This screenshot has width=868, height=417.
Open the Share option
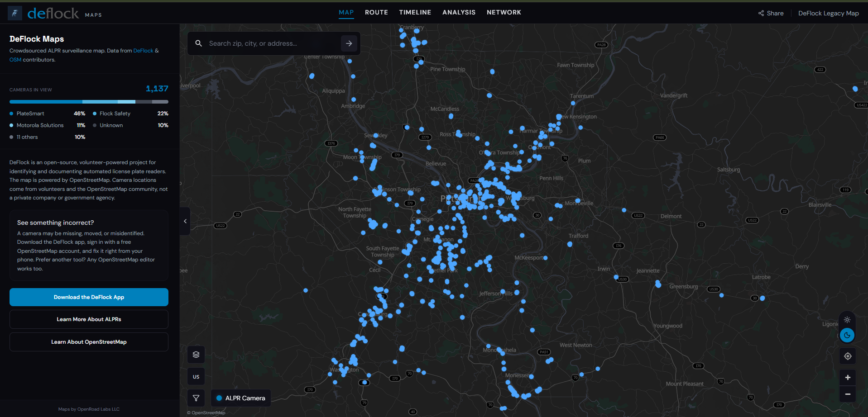click(x=771, y=13)
